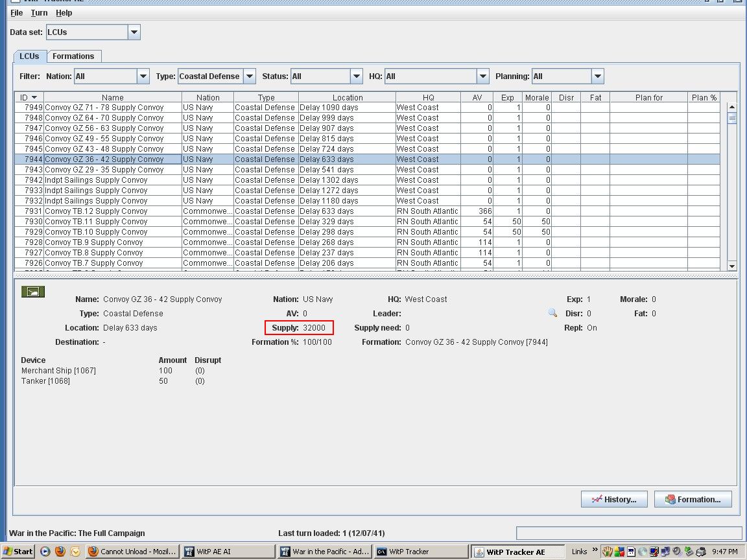Select the LCUs tab

click(30, 56)
